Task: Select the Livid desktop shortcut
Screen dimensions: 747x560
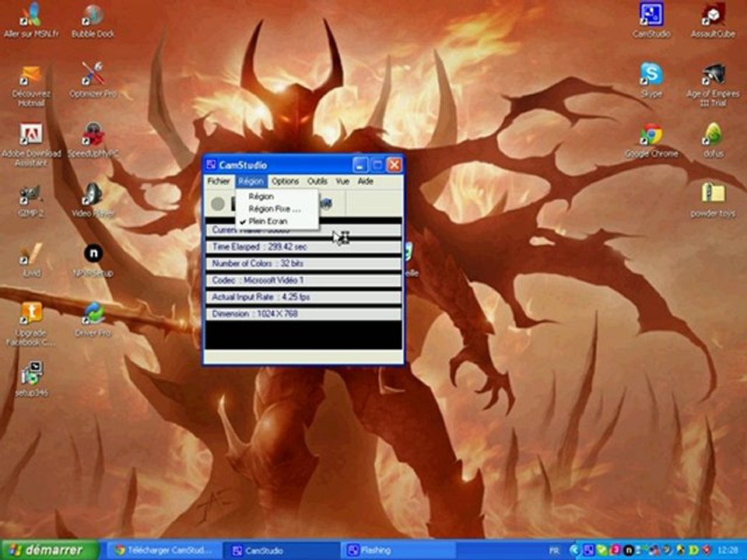Action: point(31,260)
